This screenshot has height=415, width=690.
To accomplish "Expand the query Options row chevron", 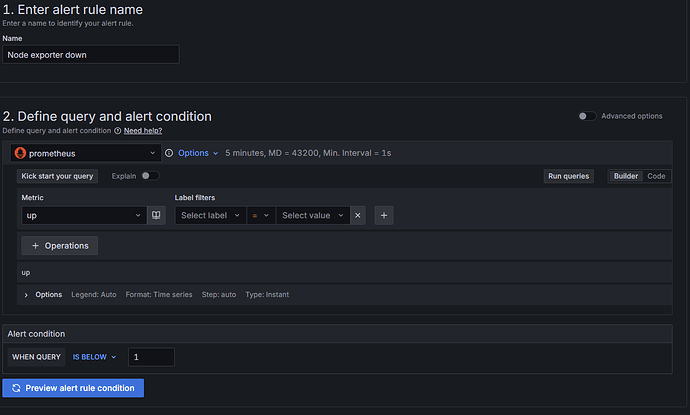I will pyautogui.click(x=26, y=295).
